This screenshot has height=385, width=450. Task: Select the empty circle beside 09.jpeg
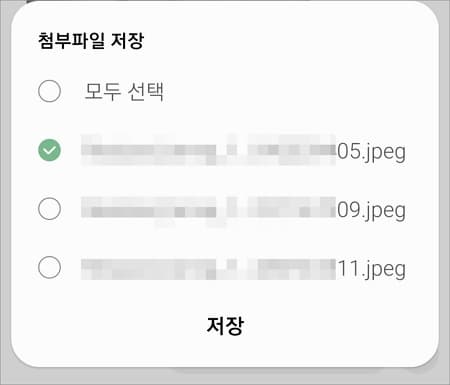coord(49,209)
